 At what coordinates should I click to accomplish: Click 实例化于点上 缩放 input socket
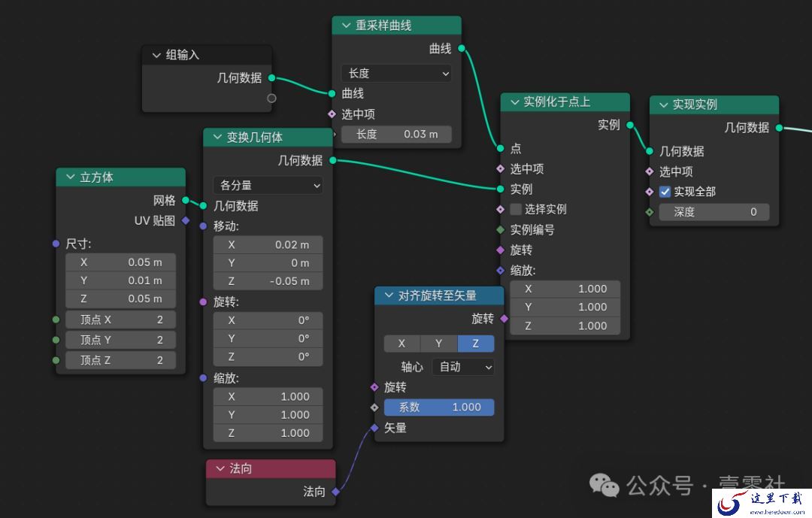[500, 271]
